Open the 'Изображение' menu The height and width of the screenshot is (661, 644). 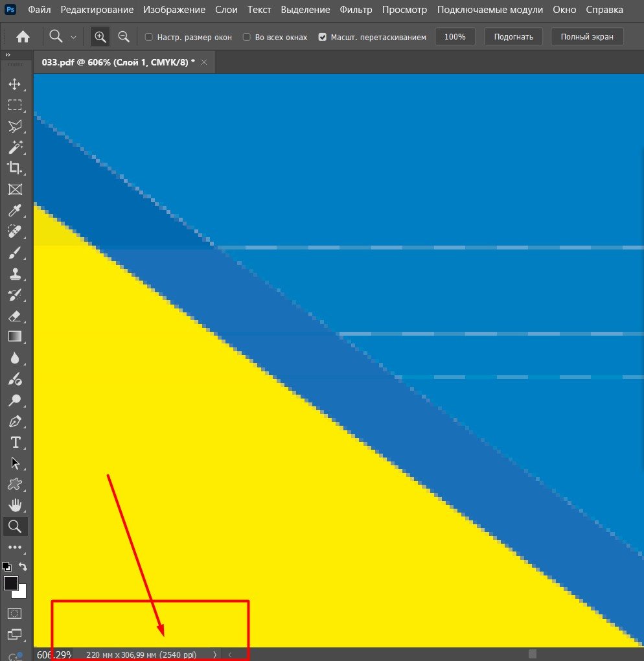(x=174, y=10)
